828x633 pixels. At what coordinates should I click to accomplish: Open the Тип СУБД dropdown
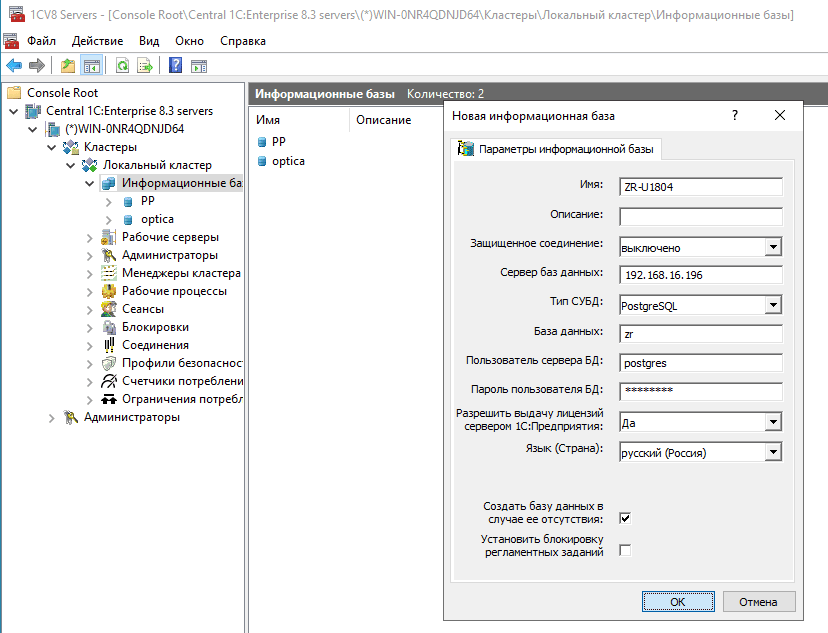pyautogui.click(x=772, y=305)
